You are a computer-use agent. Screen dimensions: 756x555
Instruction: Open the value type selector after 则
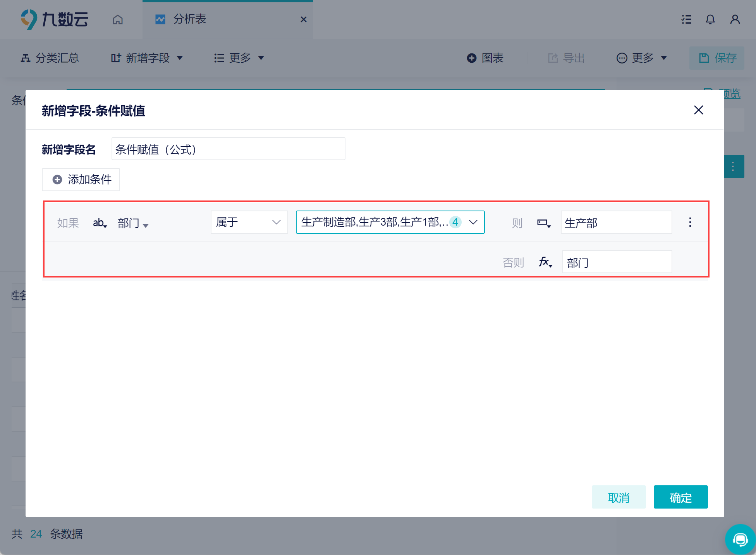(543, 223)
